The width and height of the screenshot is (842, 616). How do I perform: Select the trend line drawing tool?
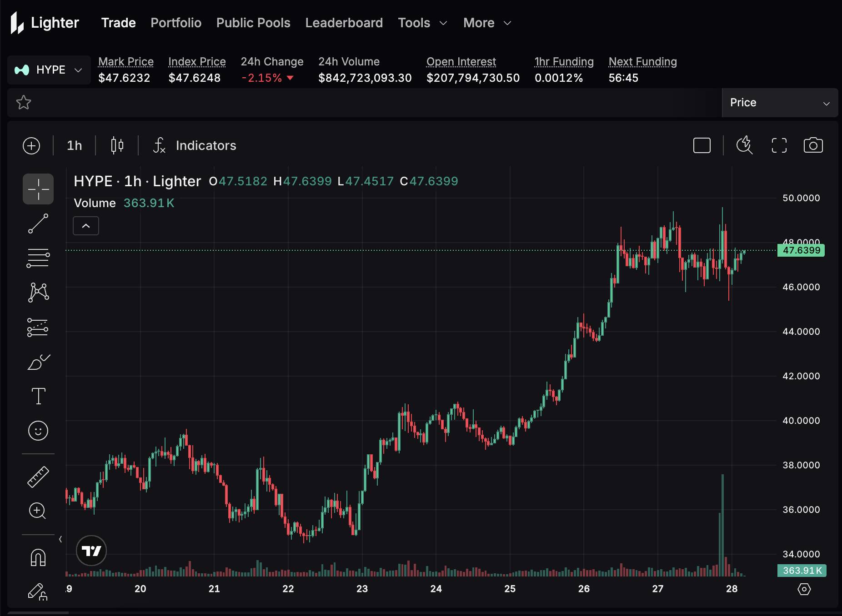point(38,224)
